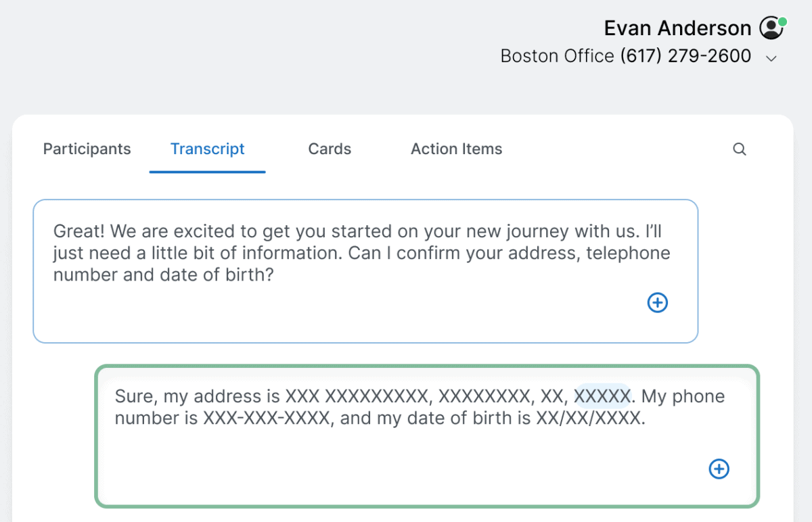812x522 pixels.
Task: Select the Cards tab
Action: [330, 149]
